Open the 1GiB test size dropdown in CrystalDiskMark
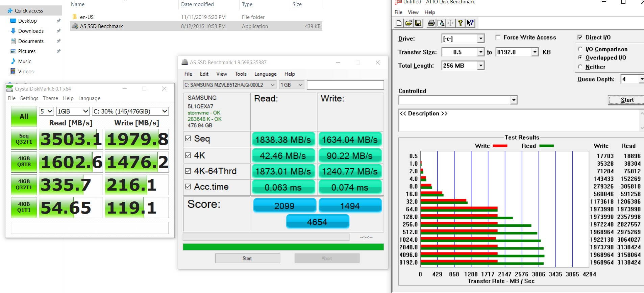This screenshot has width=644, height=293. 73,111
